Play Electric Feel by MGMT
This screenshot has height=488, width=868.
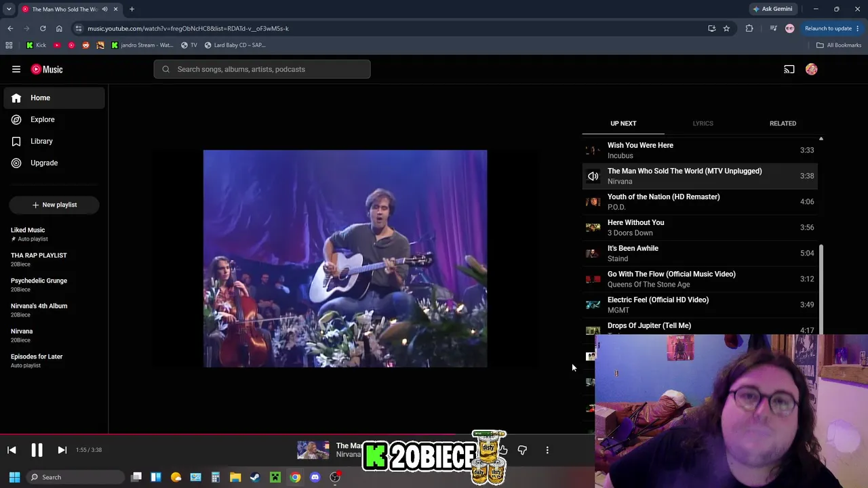tap(700, 305)
